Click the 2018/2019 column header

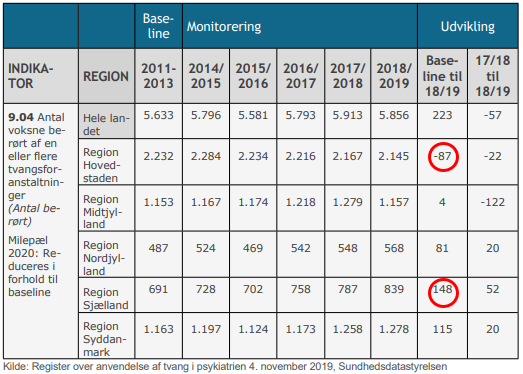click(x=394, y=76)
